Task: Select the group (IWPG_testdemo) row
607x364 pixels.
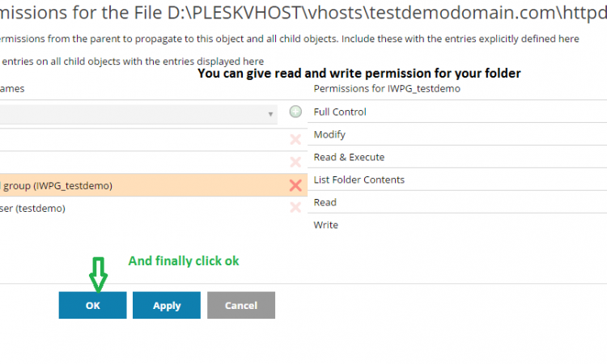Action: tap(154, 185)
